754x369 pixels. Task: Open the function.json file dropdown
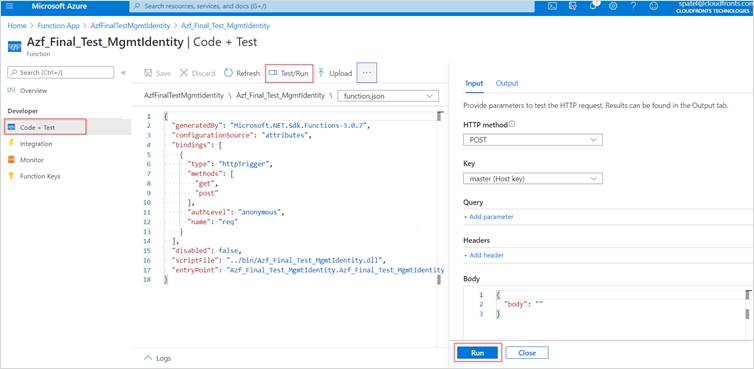(x=388, y=96)
